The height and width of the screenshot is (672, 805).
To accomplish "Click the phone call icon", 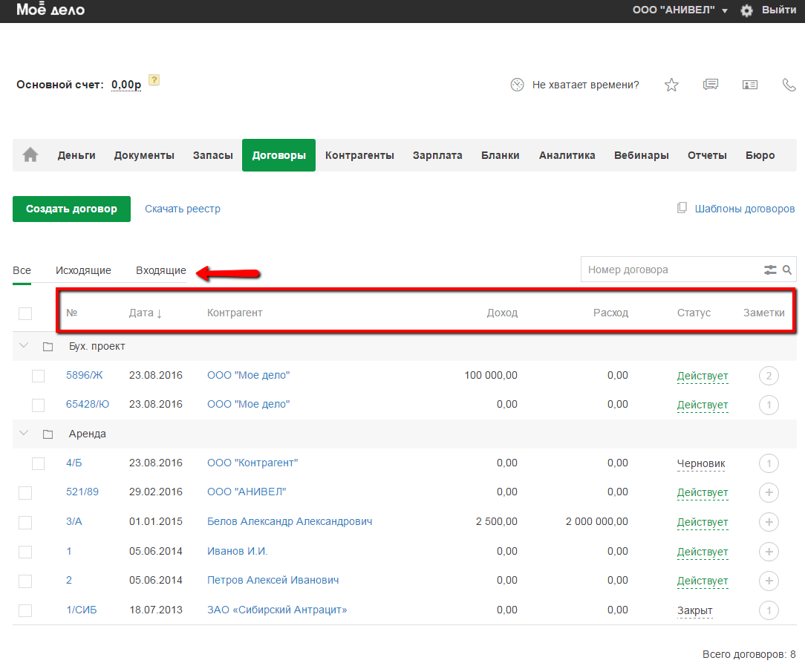I will pos(789,85).
